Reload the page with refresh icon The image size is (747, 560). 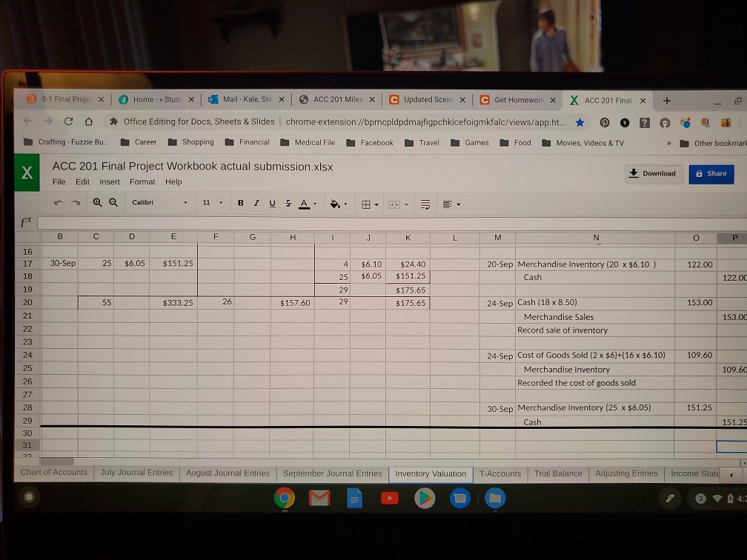coord(69,121)
